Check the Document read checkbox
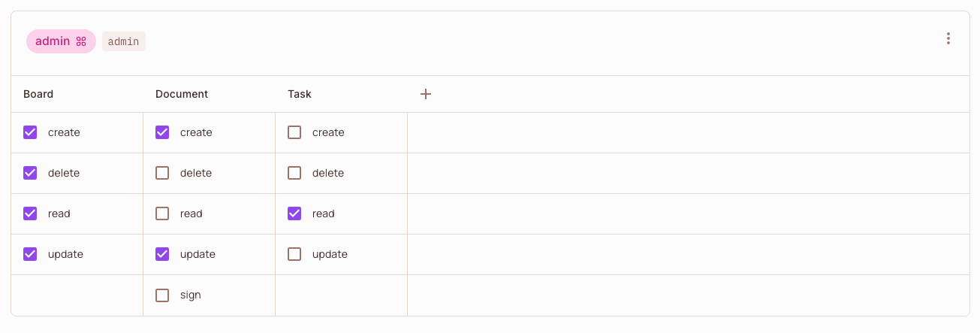Viewport: 980px width, 333px height. click(x=162, y=213)
